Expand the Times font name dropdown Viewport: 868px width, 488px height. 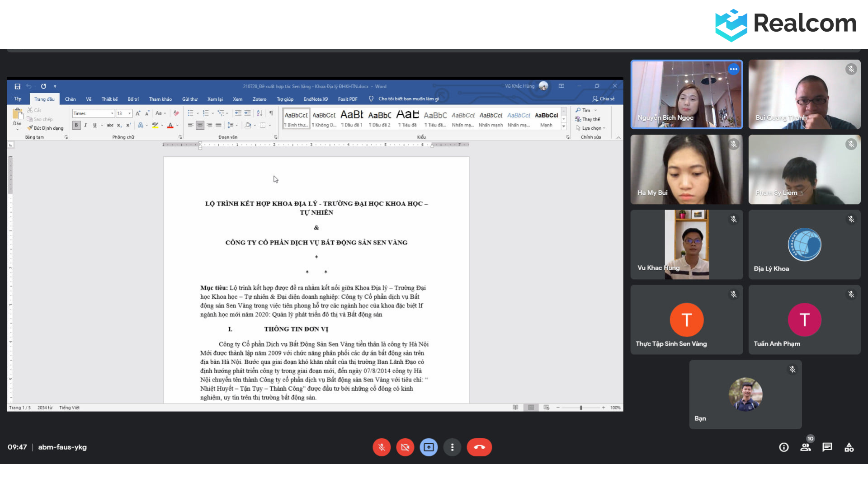[x=112, y=113]
